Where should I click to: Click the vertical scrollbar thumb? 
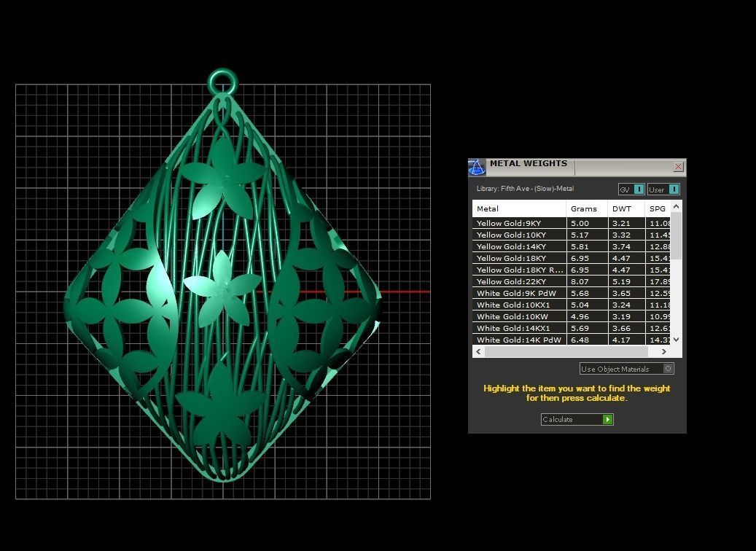676,235
